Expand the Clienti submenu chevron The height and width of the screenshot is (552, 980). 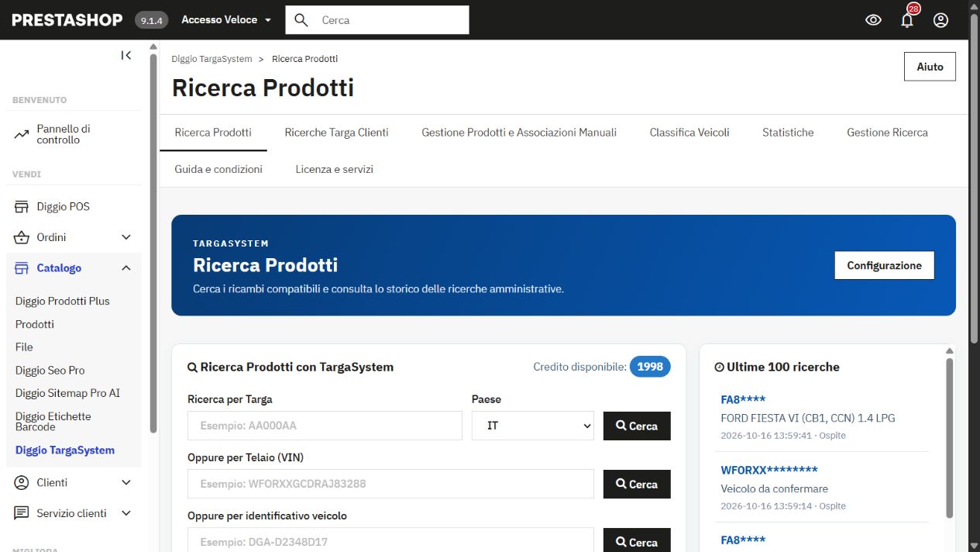click(x=126, y=482)
